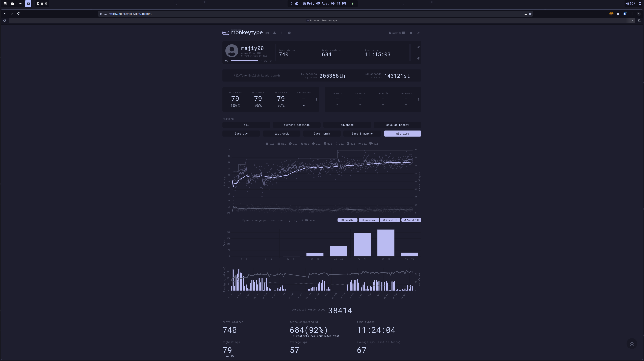644x361 pixels.
Task: Click the 50 - 59 wpm histogram bar
Action: click(362, 245)
